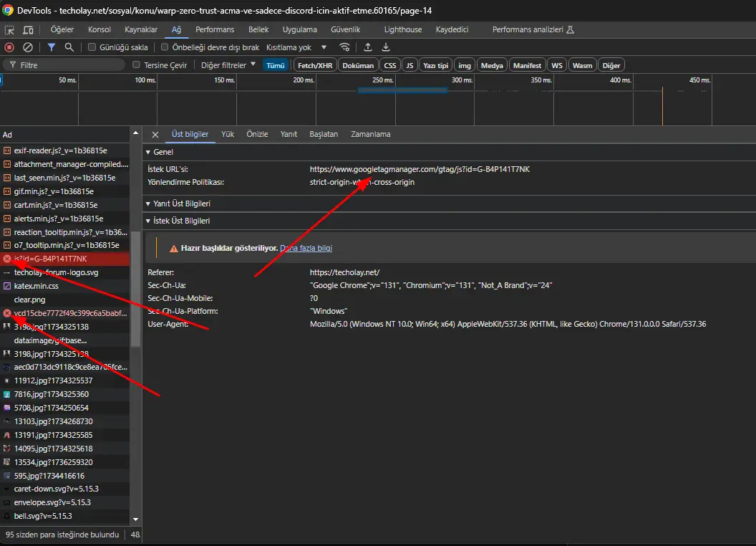This screenshot has width=756, height=546.
Task: Click the request list scroll-down arrow
Action: 135,519
